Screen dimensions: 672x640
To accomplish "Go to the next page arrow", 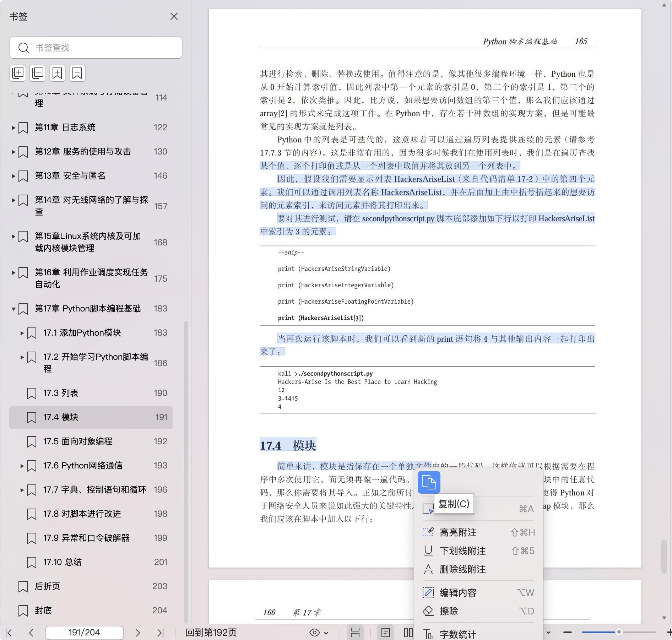I will click(x=138, y=633).
